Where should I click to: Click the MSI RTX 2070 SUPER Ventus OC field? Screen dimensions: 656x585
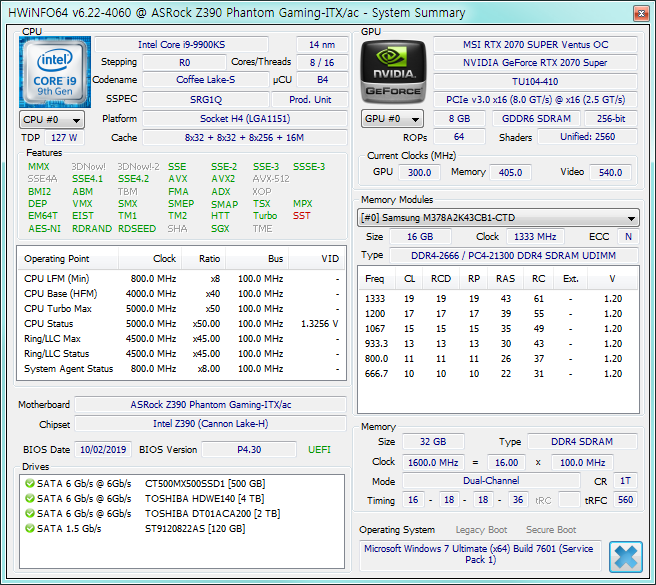click(536, 44)
